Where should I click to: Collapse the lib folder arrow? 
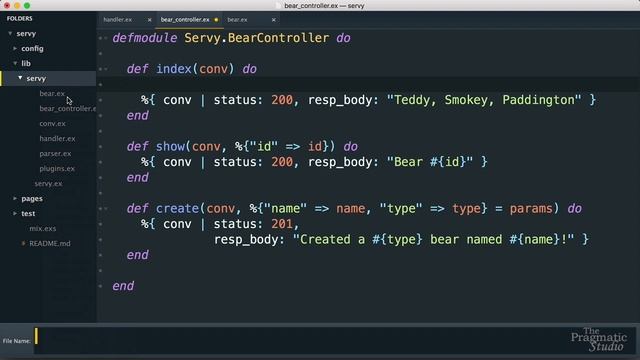[x=15, y=63]
